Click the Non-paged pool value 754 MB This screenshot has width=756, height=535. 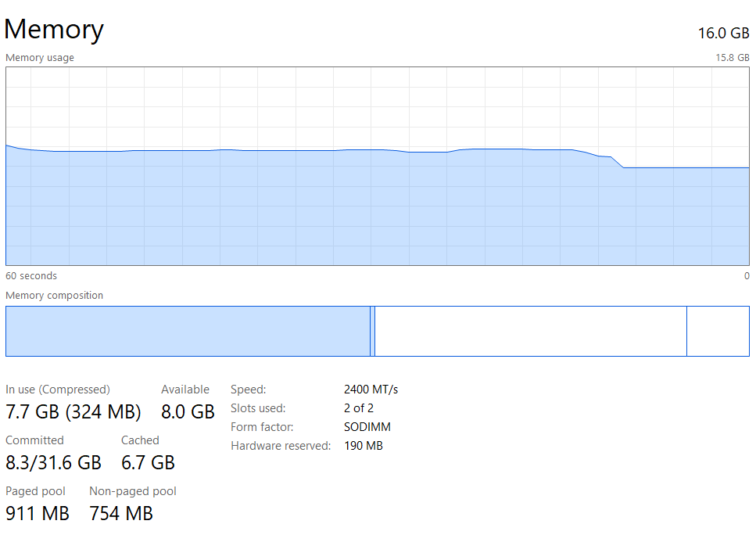click(121, 513)
